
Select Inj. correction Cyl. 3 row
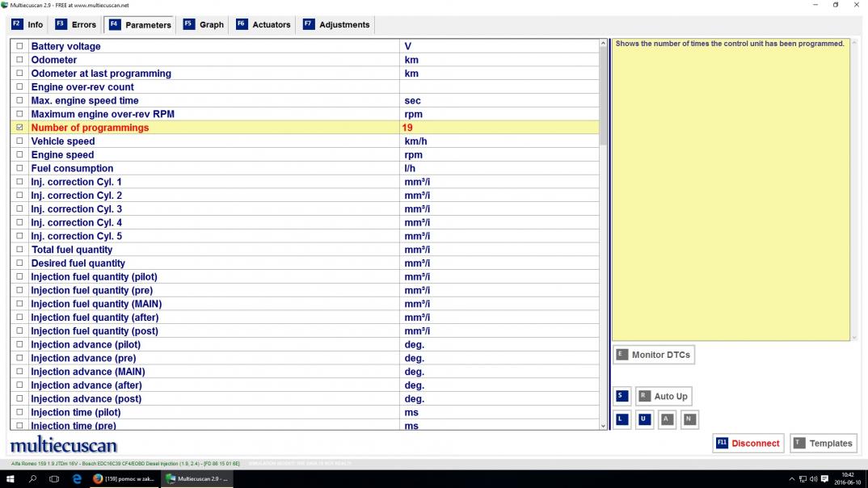[305, 209]
